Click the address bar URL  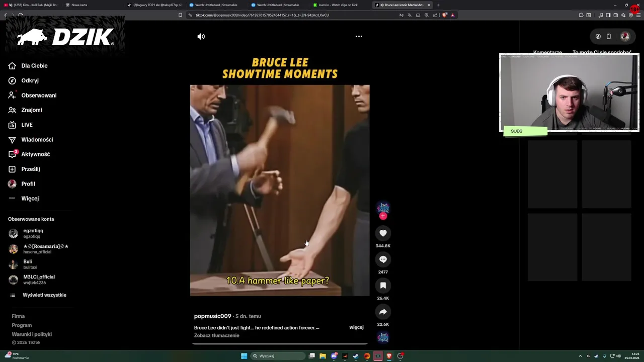[x=262, y=15]
